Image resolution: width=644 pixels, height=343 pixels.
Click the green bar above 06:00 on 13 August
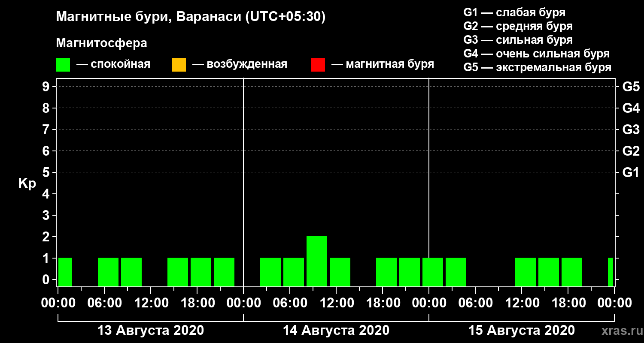click(x=108, y=272)
